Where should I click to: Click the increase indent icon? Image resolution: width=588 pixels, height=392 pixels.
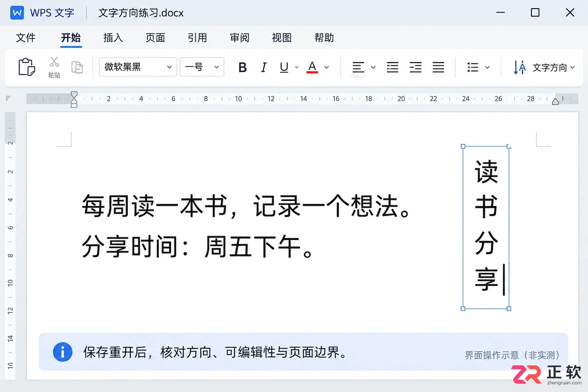[x=416, y=67]
